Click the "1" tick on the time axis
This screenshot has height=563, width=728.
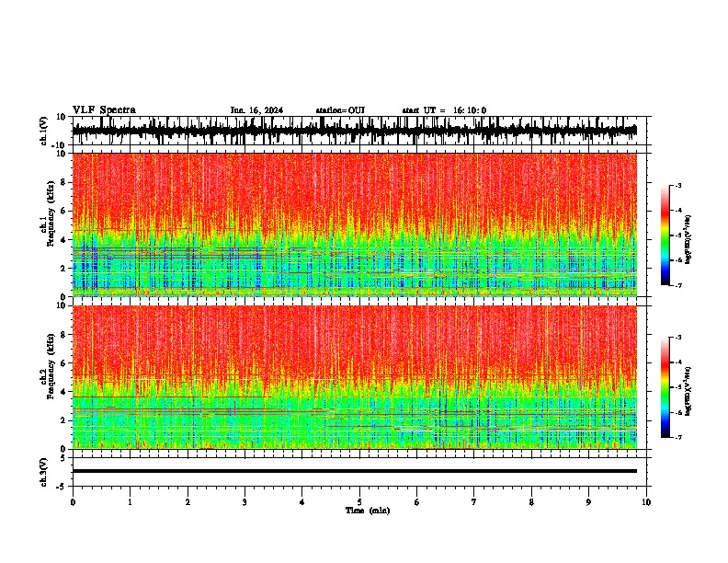point(130,502)
